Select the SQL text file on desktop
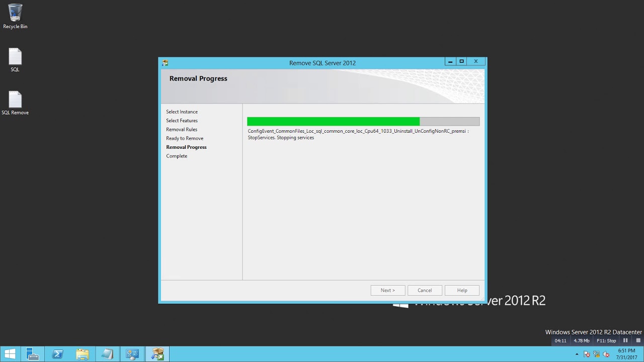Screen dimensions: 644x362 (x=15, y=60)
